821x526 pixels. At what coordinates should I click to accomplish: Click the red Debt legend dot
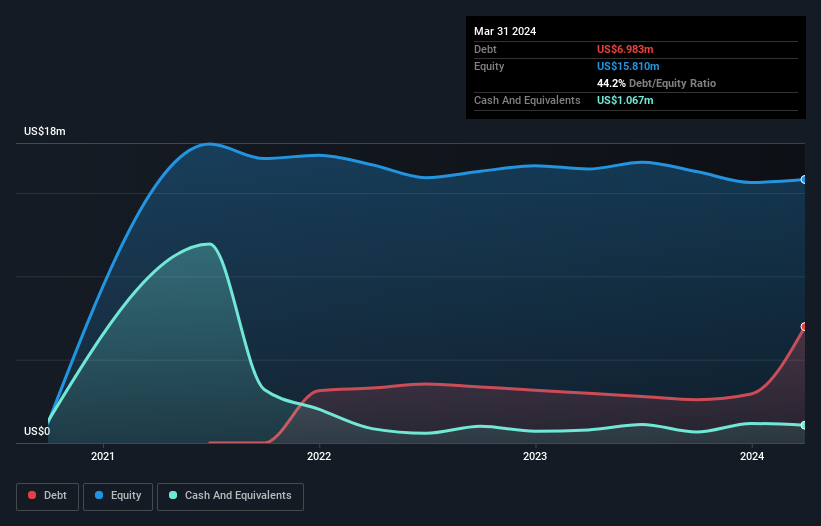pos(32,495)
